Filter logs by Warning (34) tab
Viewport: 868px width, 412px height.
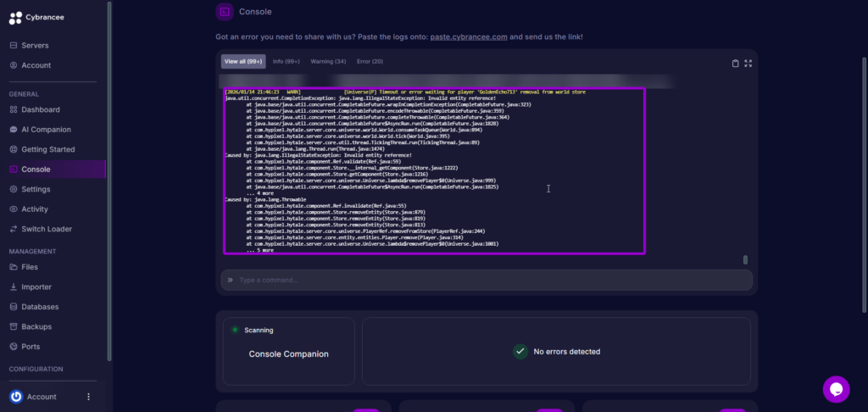328,62
